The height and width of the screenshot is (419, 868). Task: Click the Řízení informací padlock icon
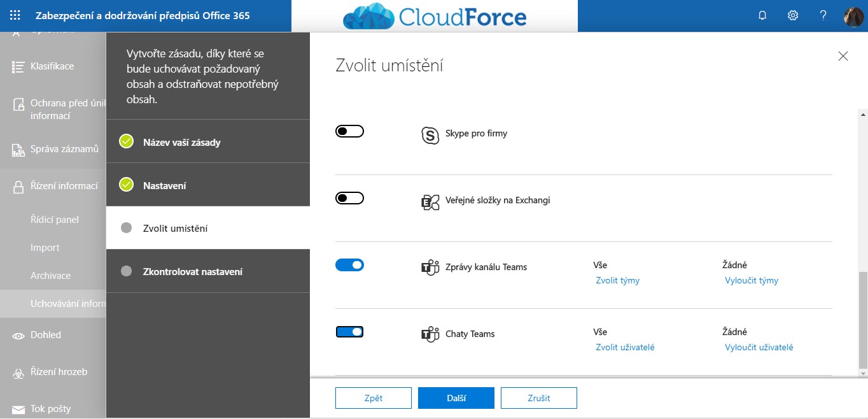[18, 187]
